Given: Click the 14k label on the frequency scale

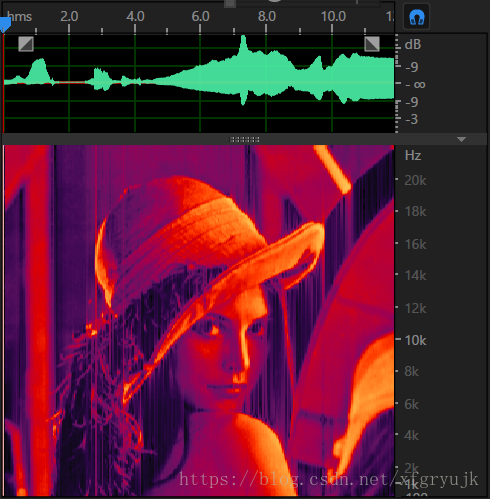Looking at the screenshot, I should 415,275.
